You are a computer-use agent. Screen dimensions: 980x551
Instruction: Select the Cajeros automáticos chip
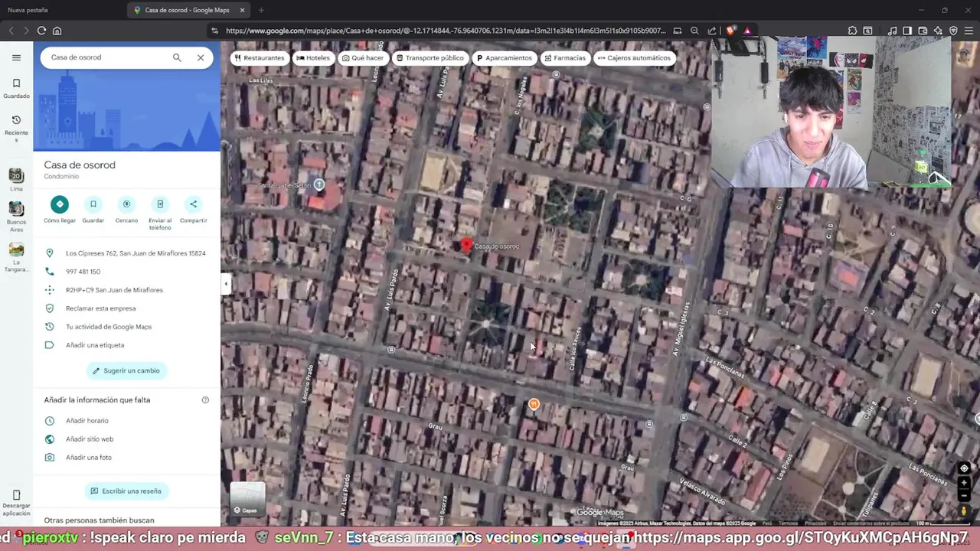click(634, 58)
